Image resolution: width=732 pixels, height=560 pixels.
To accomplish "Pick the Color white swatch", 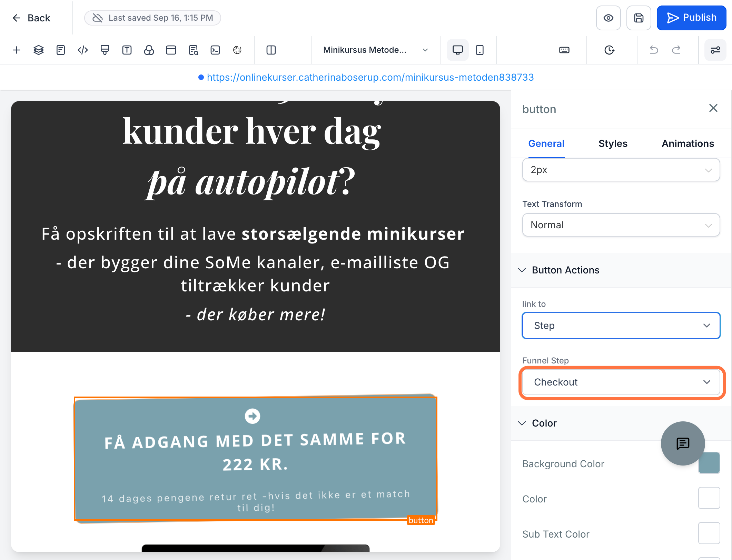I will pyautogui.click(x=709, y=498).
